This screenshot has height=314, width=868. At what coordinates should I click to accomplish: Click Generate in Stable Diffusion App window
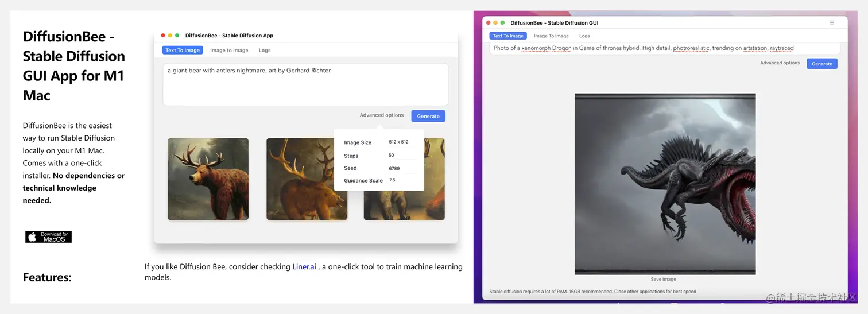[x=428, y=116]
